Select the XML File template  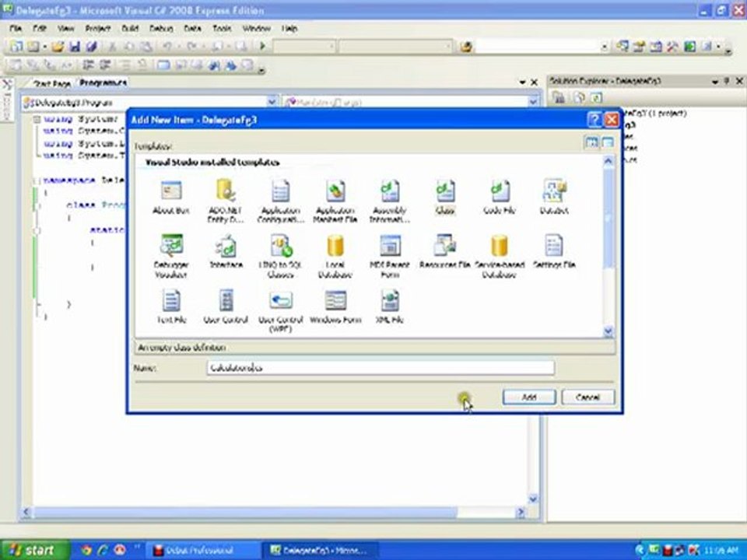click(390, 306)
